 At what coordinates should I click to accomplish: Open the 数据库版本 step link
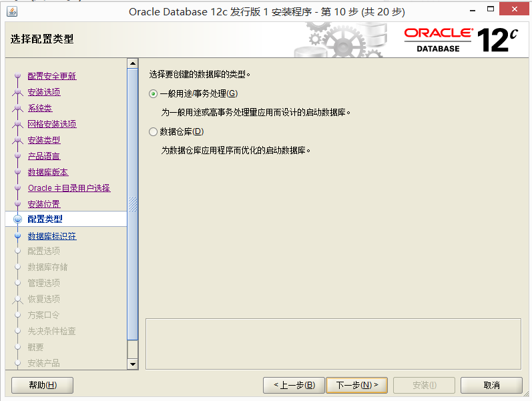coord(48,172)
